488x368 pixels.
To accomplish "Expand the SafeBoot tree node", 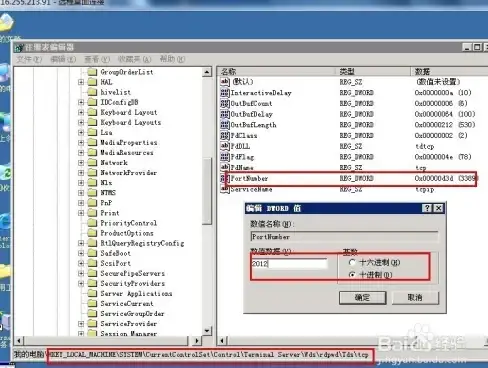I will tap(81, 253).
